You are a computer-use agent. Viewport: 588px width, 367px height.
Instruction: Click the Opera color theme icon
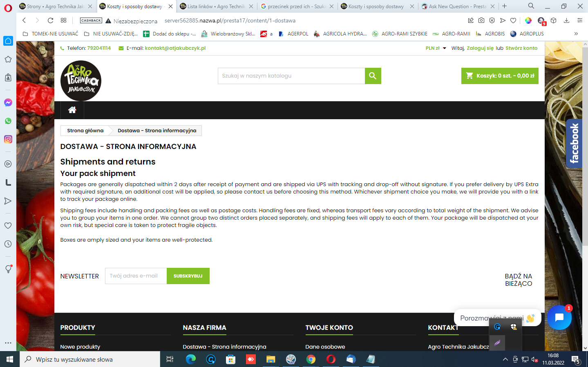(528, 20)
